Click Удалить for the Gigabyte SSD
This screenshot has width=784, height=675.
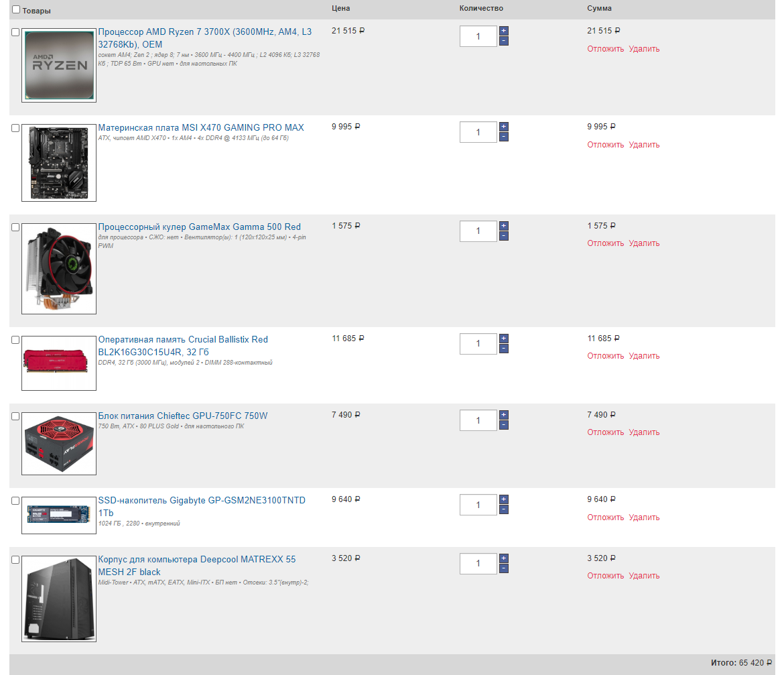click(644, 517)
